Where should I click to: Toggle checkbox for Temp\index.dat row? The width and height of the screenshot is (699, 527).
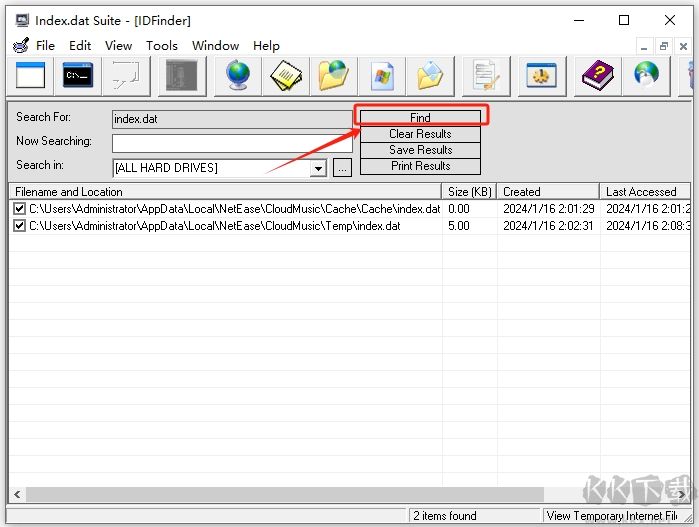click(x=19, y=226)
